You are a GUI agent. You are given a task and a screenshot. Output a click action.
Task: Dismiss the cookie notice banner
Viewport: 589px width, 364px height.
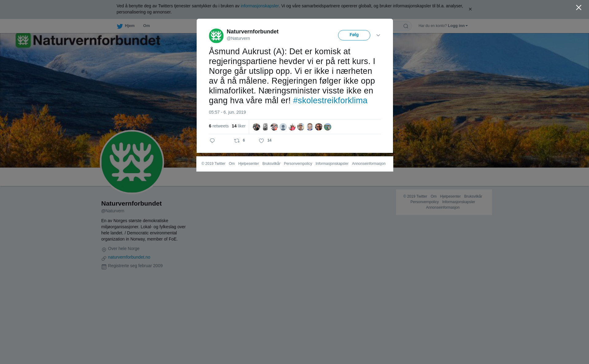point(470,9)
